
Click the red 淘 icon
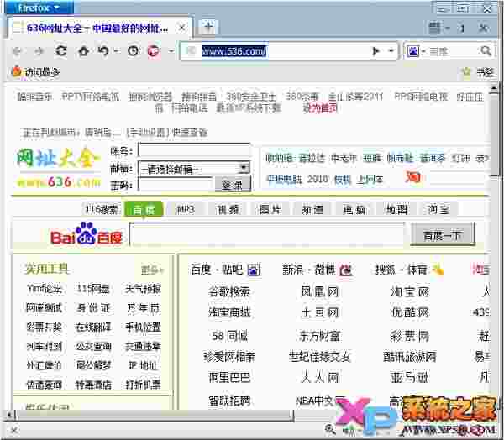coord(412,177)
